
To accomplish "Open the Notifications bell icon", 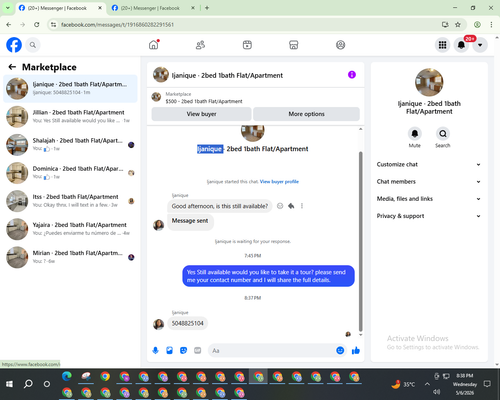I will (x=461, y=45).
